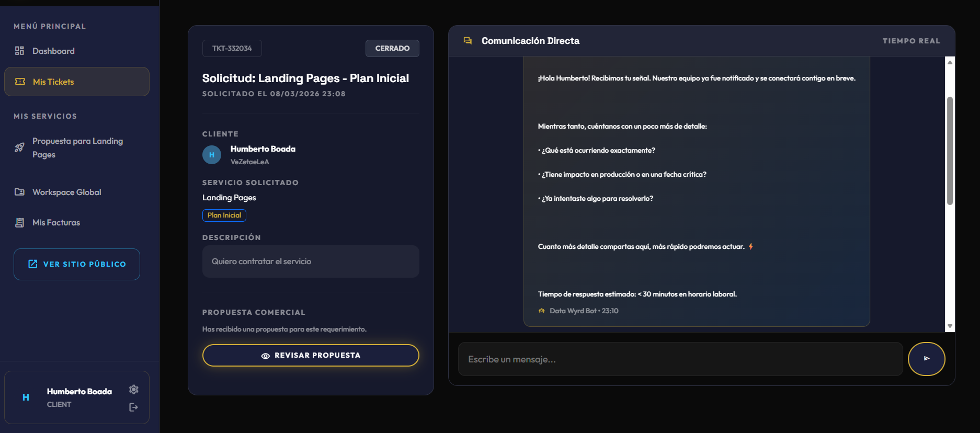This screenshot has height=433, width=980.
Task: Click the logout icon
Action: [x=134, y=407]
